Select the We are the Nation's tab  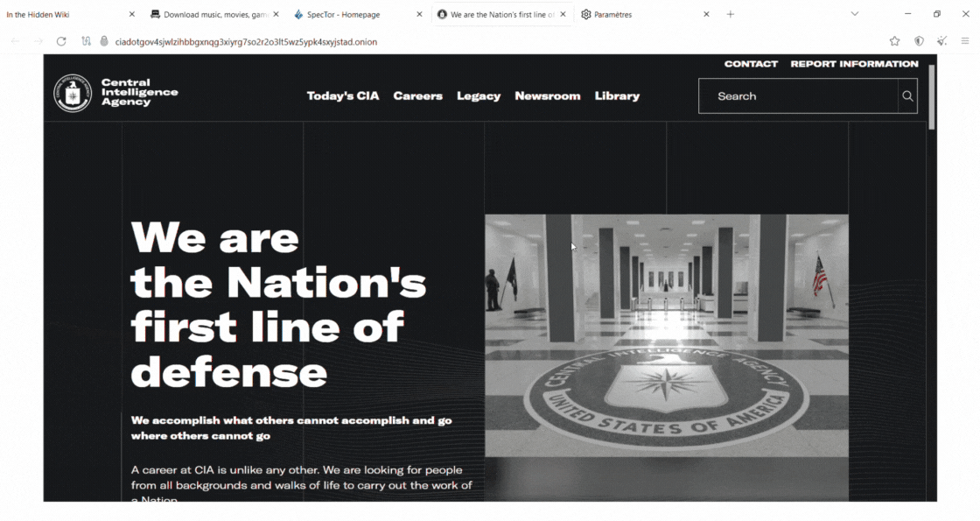pos(503,14)
